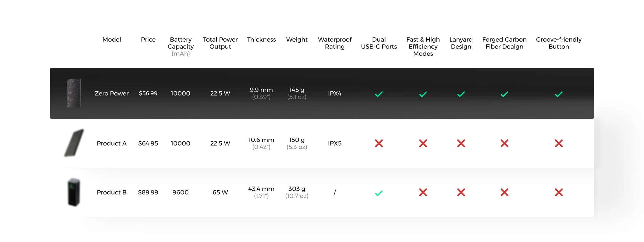Select the Zero Power product thumbnail image
This screenshot has width=644, height=242.
[74, 93]
